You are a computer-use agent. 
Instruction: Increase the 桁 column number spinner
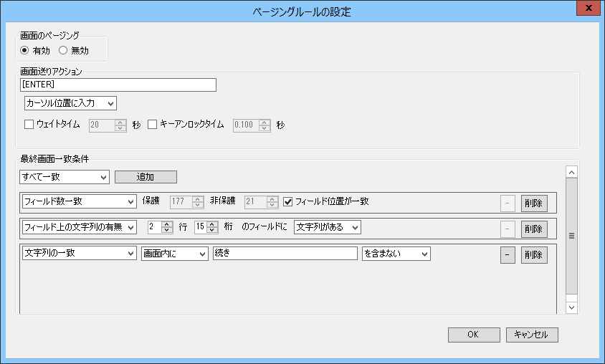(212, 224)
